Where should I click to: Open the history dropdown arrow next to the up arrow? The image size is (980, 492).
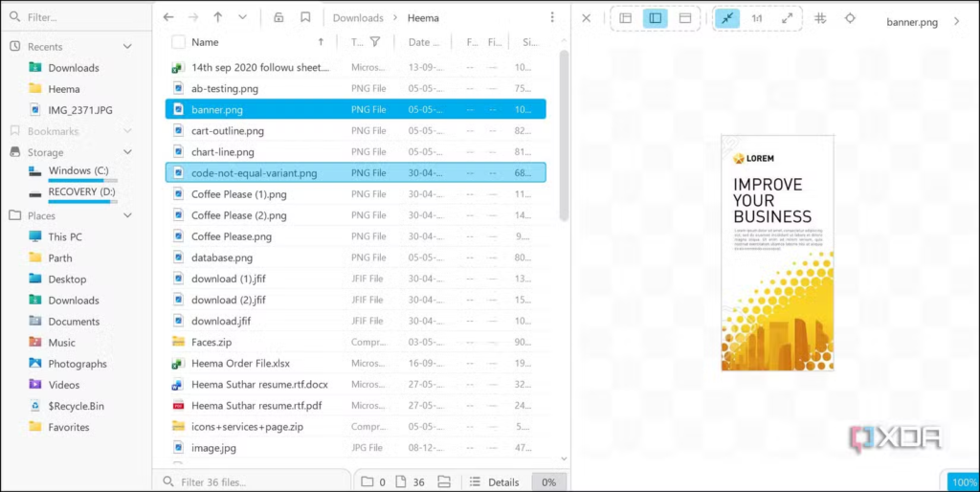242,17
